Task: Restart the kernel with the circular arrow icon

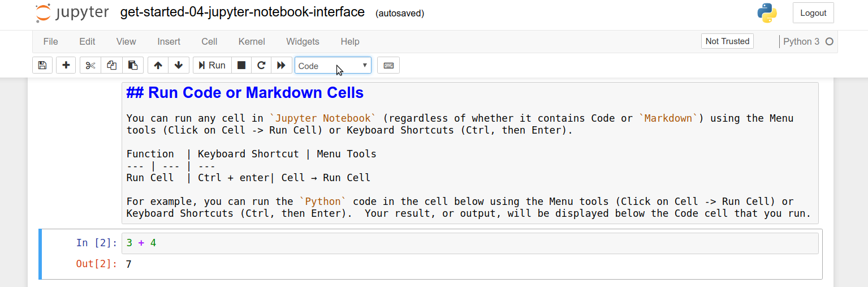Action: [261, 65]
